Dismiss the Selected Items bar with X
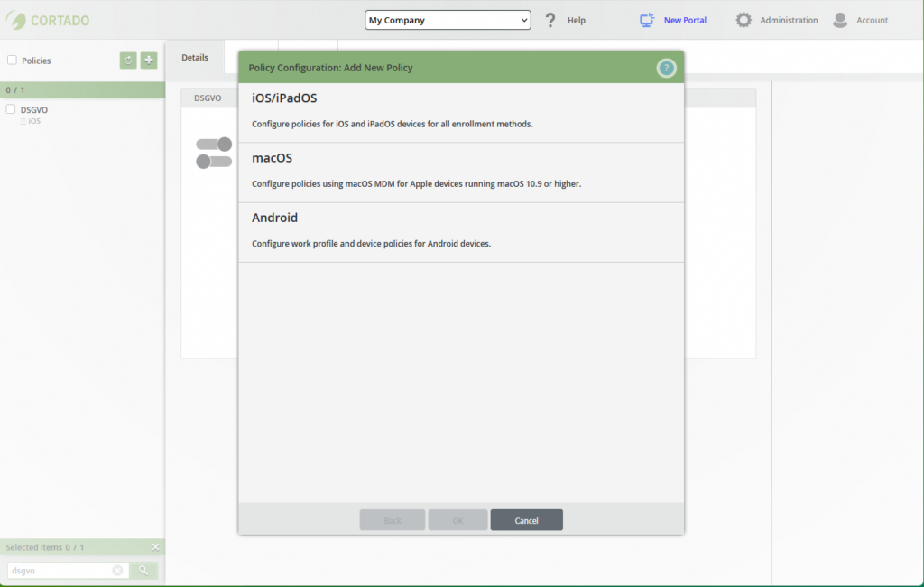The height and width of the screenshot is (587, 924). (x=155, y=547)
